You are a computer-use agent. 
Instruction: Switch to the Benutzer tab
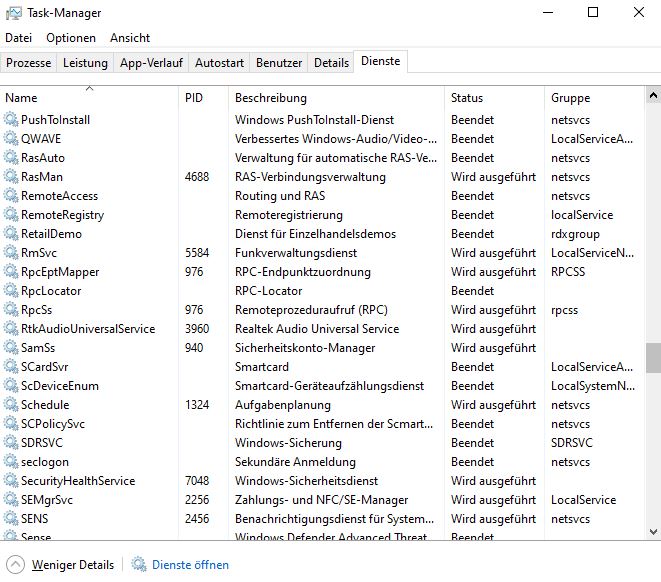pyautogui.click(x=279, y=63)
